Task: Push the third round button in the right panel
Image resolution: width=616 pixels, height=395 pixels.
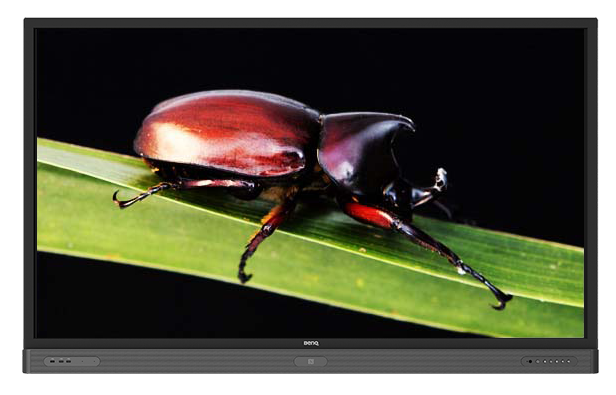Action: pyautogui.click(x=545, y=362)
